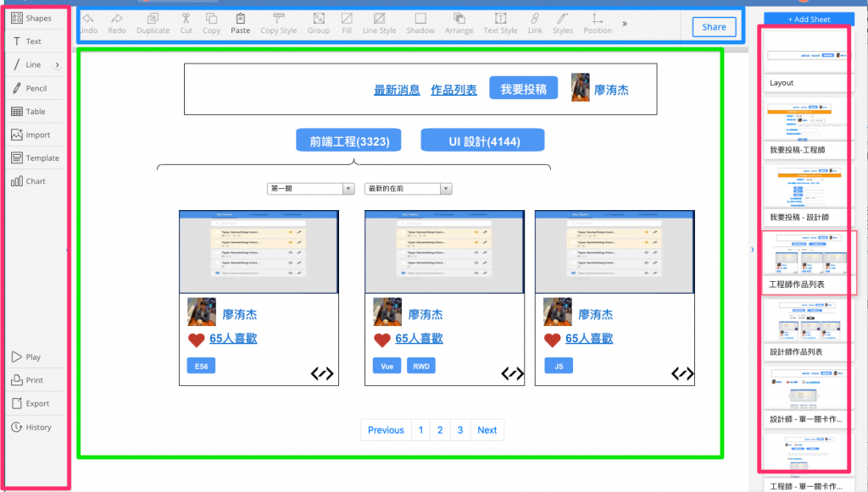Screen dimensions: 868x492
Task: Click the Copy toolbar icon
Action: click(211, 24)
